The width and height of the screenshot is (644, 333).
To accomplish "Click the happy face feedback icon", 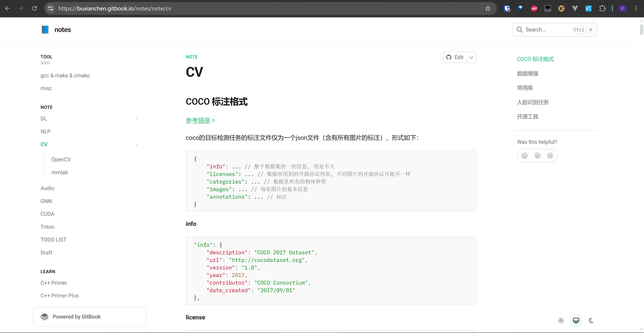I will pos(524,156).
